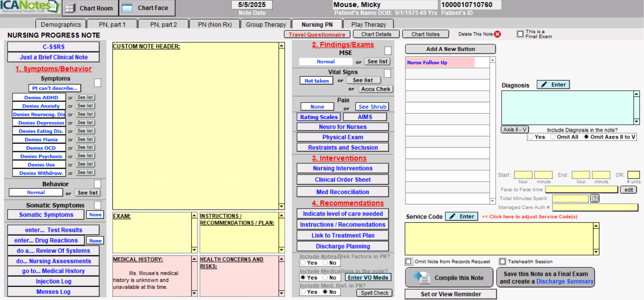Viewport: 644px width, 300px height.
Task: Click the help icon beside Total Minutes Spent
Action: [x=595, y=199]
